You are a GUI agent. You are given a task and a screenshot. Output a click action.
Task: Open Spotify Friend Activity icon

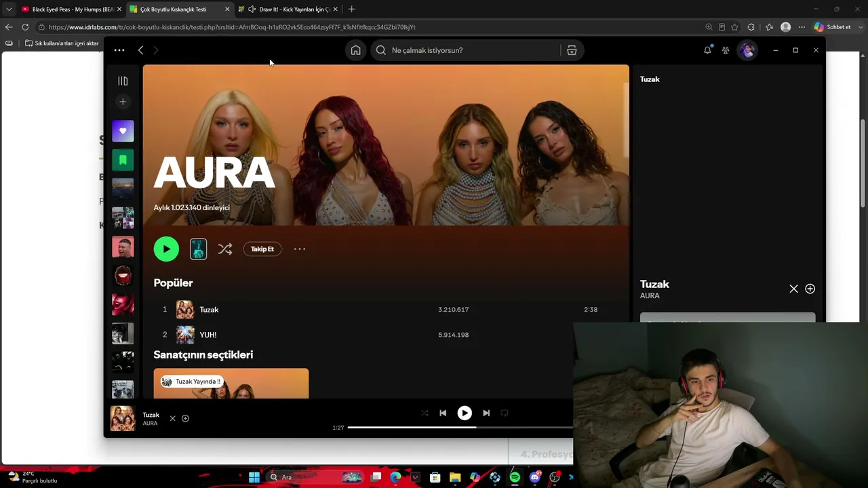[726, 50]
